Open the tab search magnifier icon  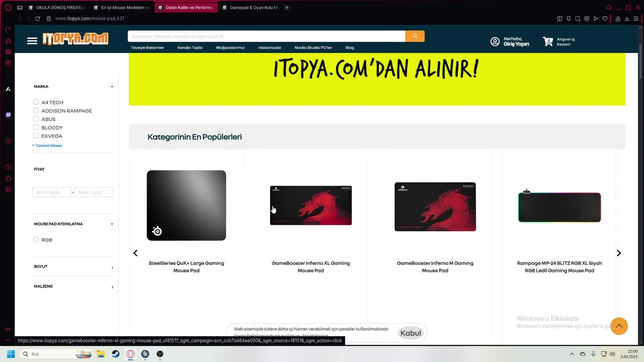point(609,8)
